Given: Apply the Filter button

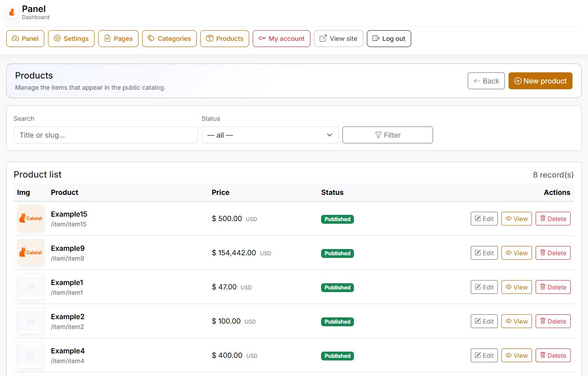Looking at the screenshot, I should (387, 135).
